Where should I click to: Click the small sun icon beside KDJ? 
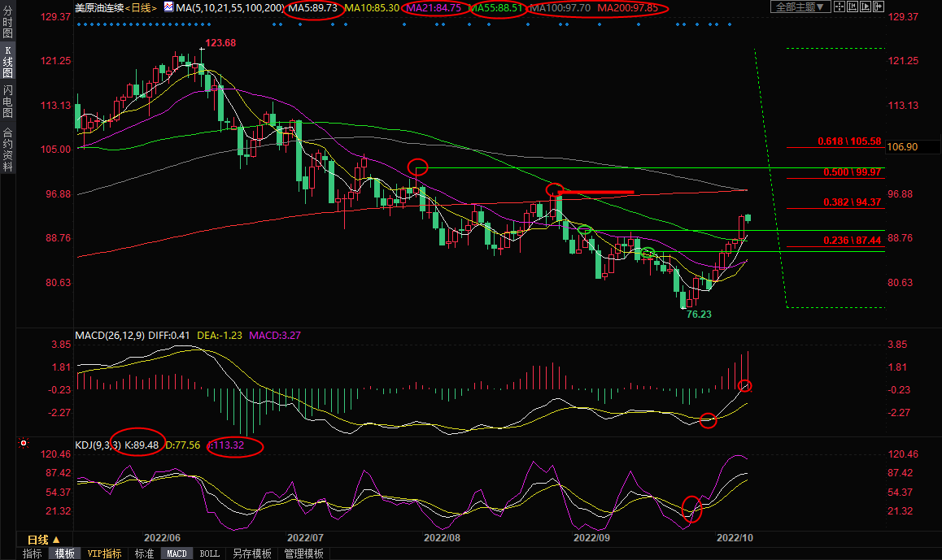24,444
